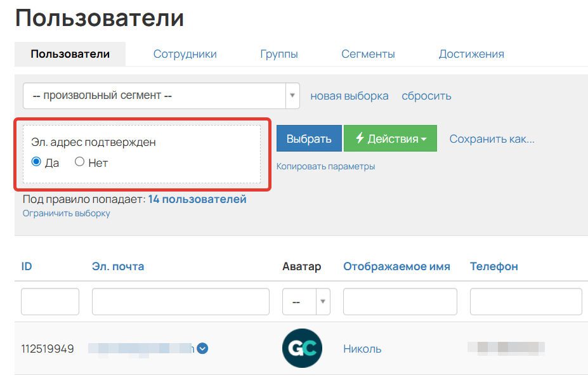The height and width of the screenshot is (378, 588).
Task: Switch to the Сотрудники tab
Action: tap(184, 54)
